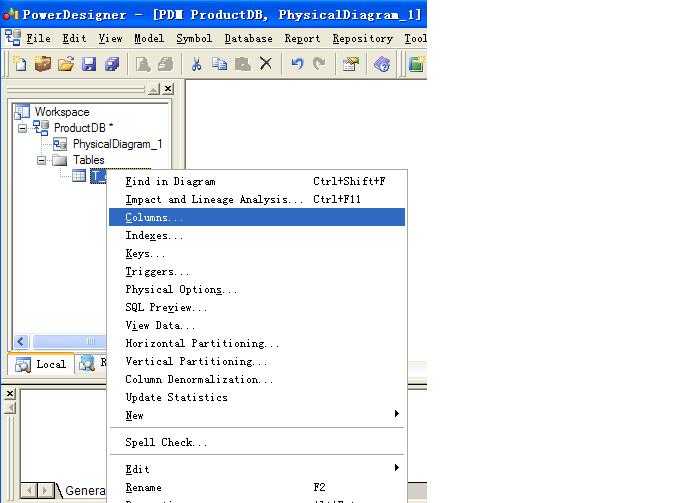Click the PowerDesigner document icon beside File

coord(13,38)
